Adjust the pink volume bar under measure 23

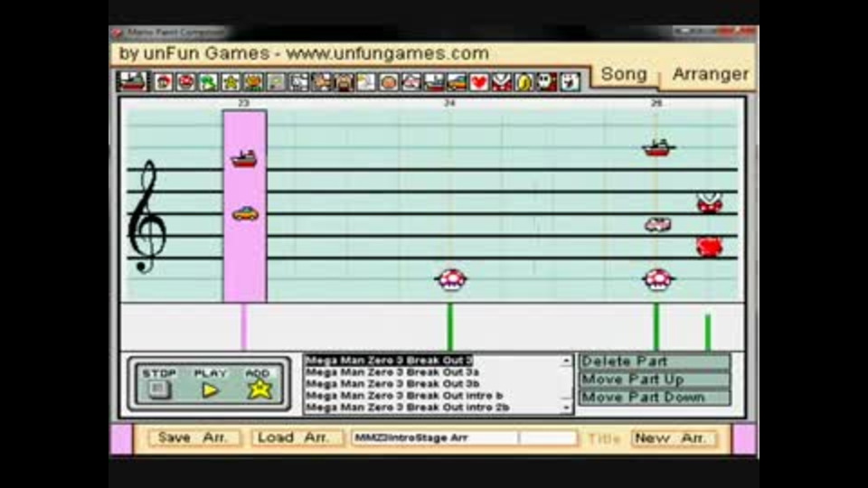coord(243,326)
